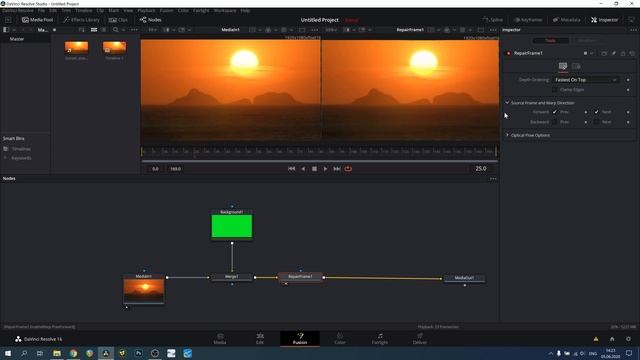The height and width of the screenshot is (360, 640).
Task: Play reverse in viewer transport
Action: tap(303, 169)
